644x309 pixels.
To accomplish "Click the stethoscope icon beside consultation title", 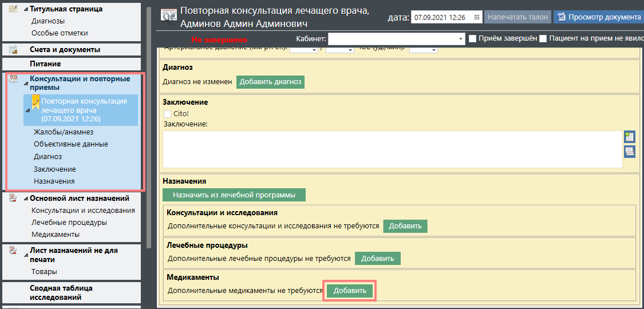I will pos(168,16).
